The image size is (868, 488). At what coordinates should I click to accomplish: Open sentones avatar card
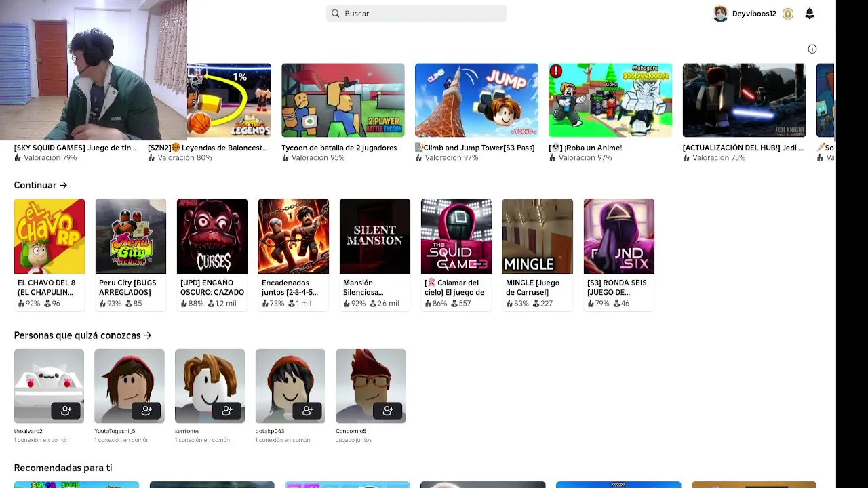tap(210, 386)
